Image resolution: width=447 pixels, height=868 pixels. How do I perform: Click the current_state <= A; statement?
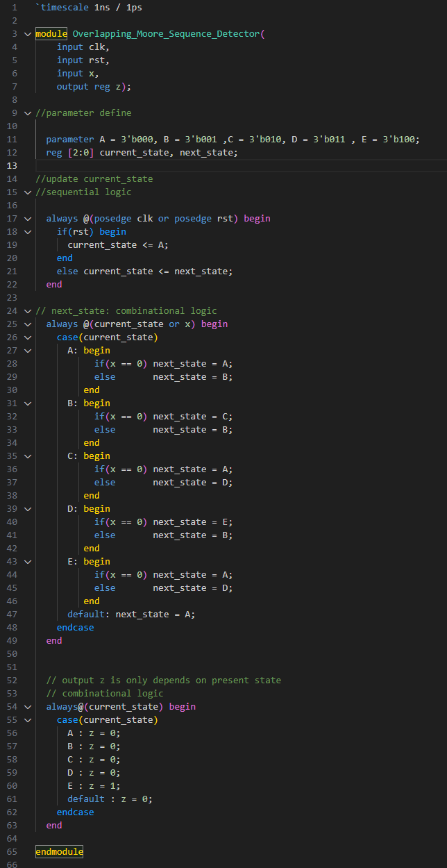click(118, 245)
